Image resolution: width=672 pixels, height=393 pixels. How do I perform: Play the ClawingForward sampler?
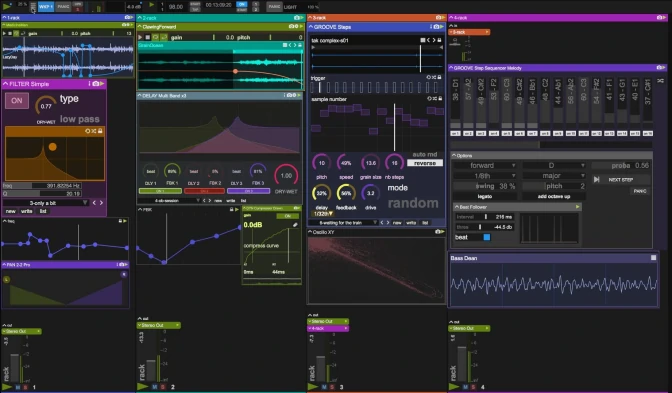pyautogui.click(x=140, y=37)
